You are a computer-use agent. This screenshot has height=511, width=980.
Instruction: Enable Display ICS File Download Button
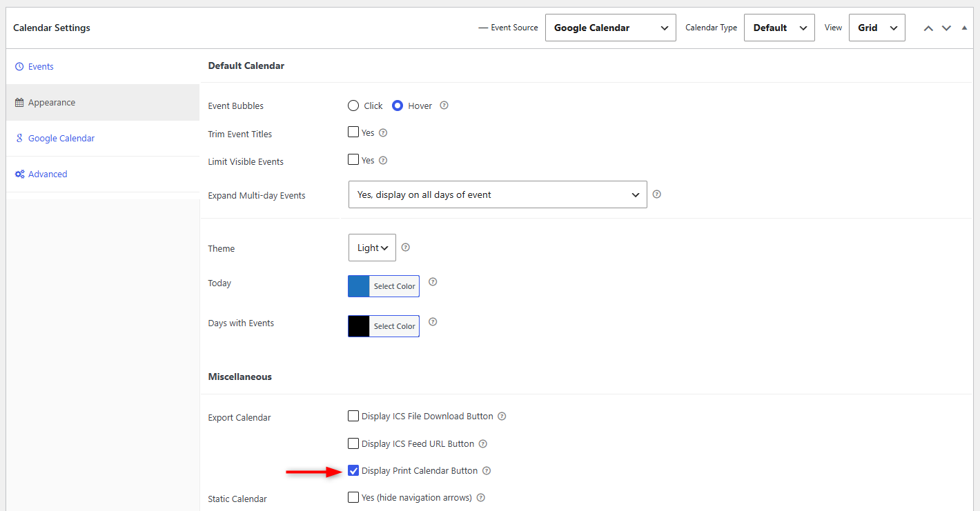coord(353,416)
